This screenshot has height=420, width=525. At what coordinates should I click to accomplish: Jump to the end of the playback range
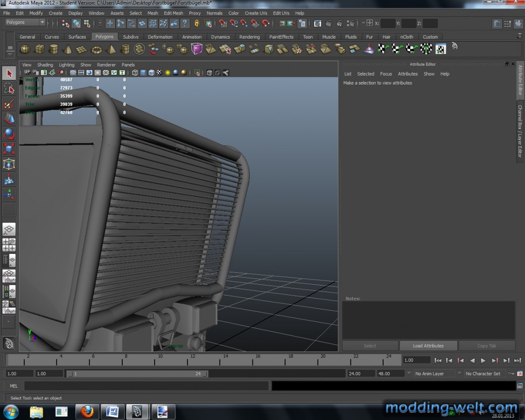tap(518, 360)
